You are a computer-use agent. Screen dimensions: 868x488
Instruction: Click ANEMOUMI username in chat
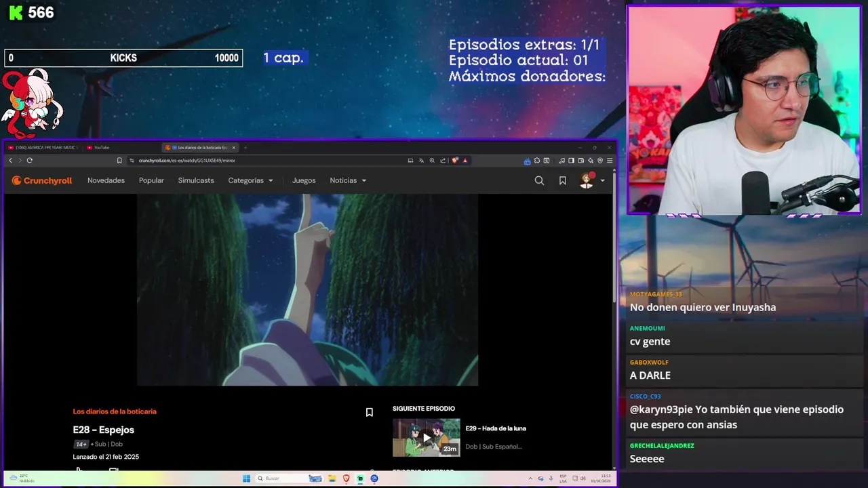(647, 328)
